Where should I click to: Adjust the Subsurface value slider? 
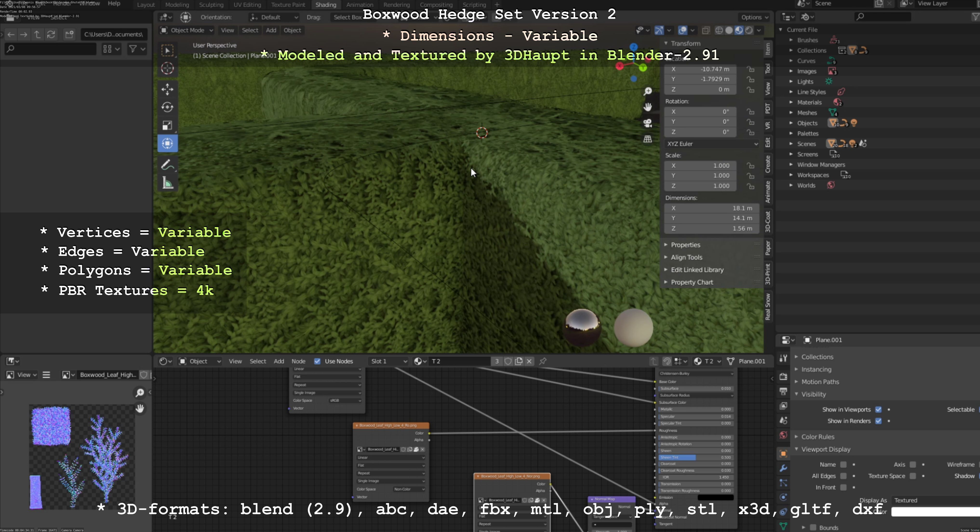click(x=695, y=389)
